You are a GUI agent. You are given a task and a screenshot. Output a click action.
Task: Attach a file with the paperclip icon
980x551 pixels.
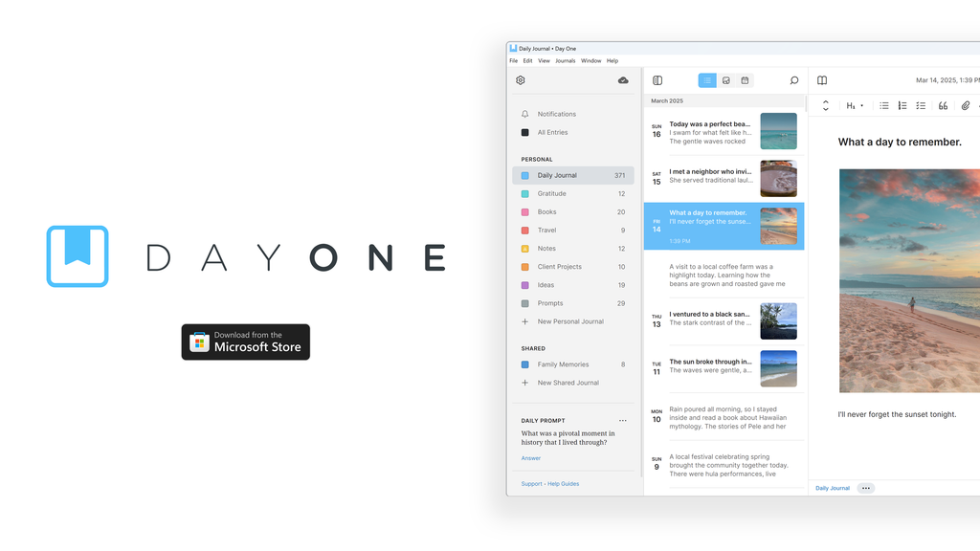point(966,106)
